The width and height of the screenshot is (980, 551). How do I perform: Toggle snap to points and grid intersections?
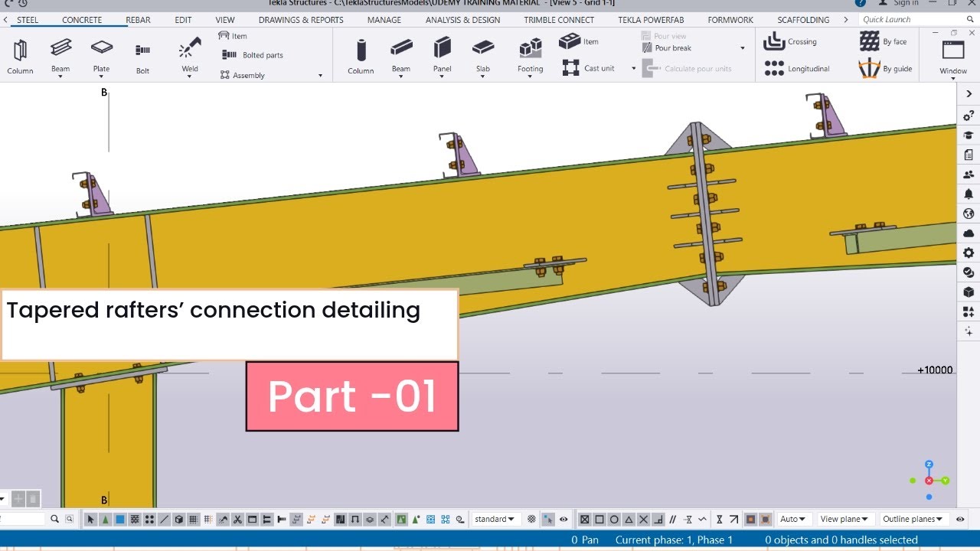pyautogui.click(x=585, y=520)
